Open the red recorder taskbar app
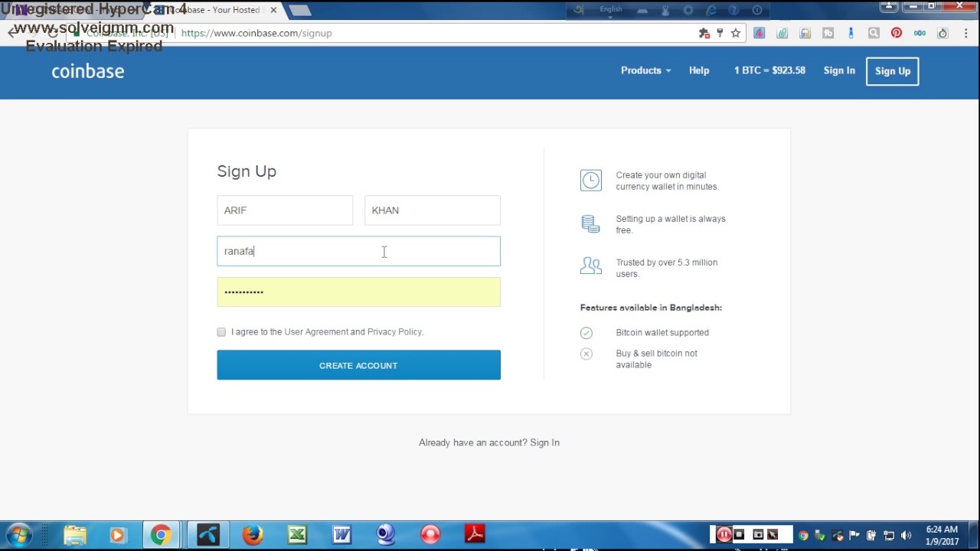This screenshot has height=551, width=980. click(430, 535)
